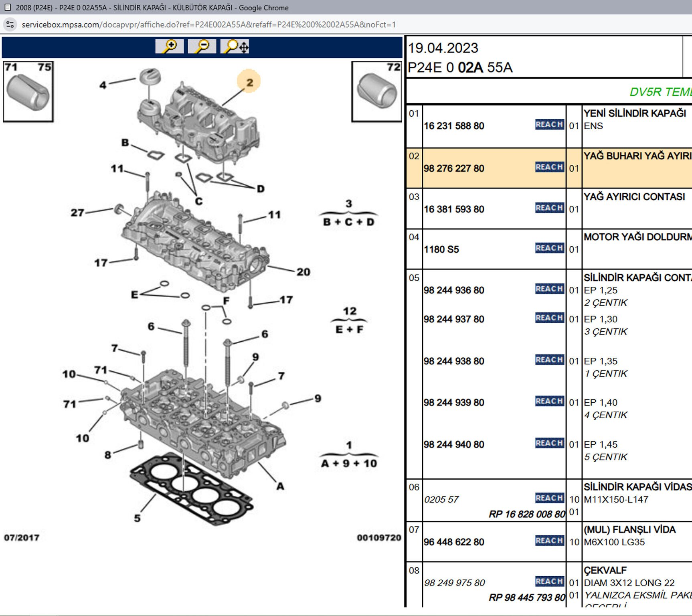Click the URL in the address bar
This screenshot has width=692, height=616.
pos(208,24)
